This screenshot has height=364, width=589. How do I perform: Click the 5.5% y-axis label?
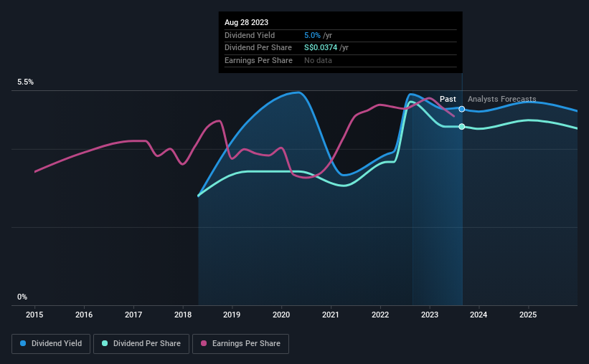click(26, 82)
